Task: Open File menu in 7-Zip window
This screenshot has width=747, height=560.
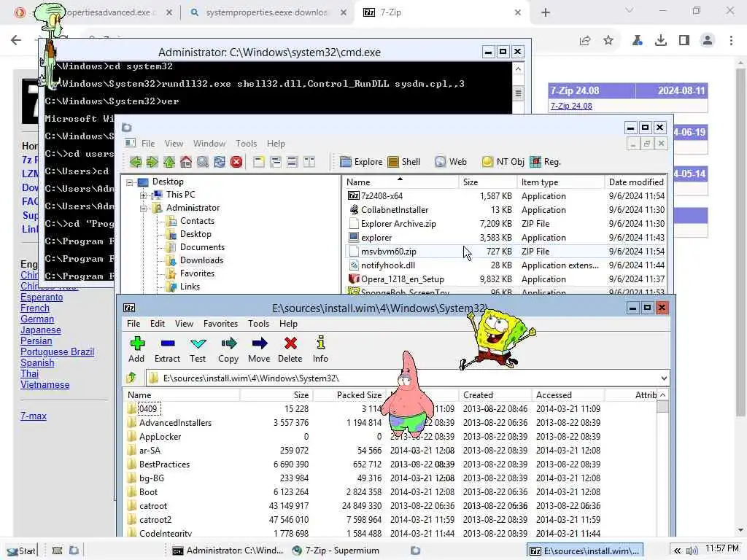Action: click(133, 324)
